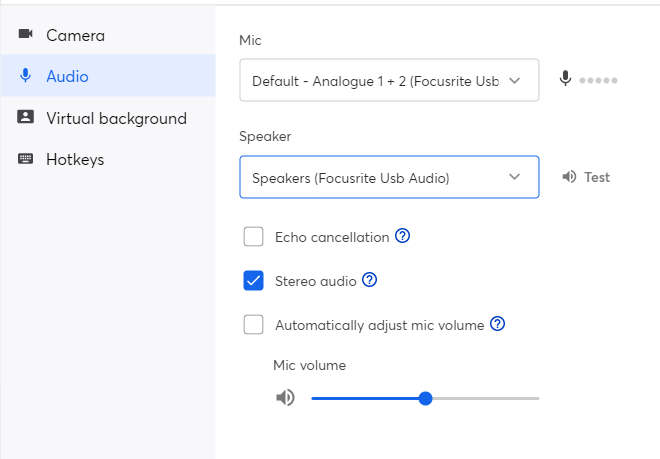Uncheck the Stereo audio checkbox
The image size is (660, 459).
click(254, 281)
